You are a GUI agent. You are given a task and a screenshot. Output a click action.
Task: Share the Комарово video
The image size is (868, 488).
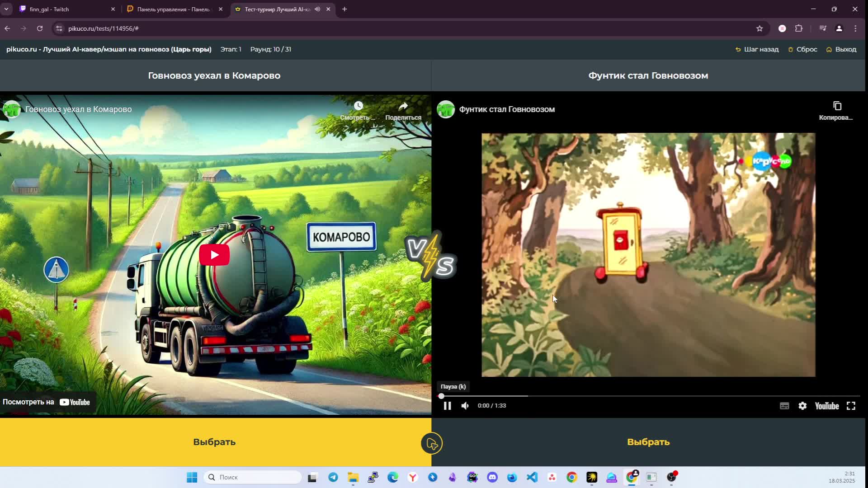pos(403,111)
